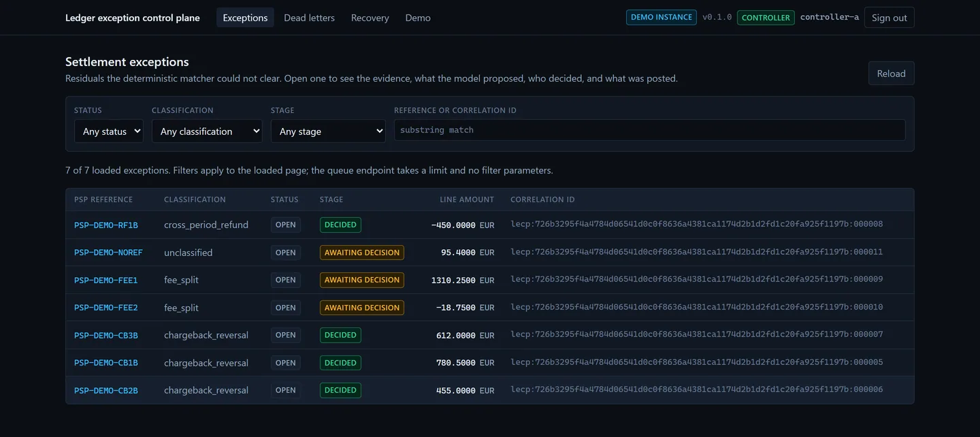980x437 pixels.
Task: Open the Demo tab
Action: pyautogui.click(x=418, y=18)
